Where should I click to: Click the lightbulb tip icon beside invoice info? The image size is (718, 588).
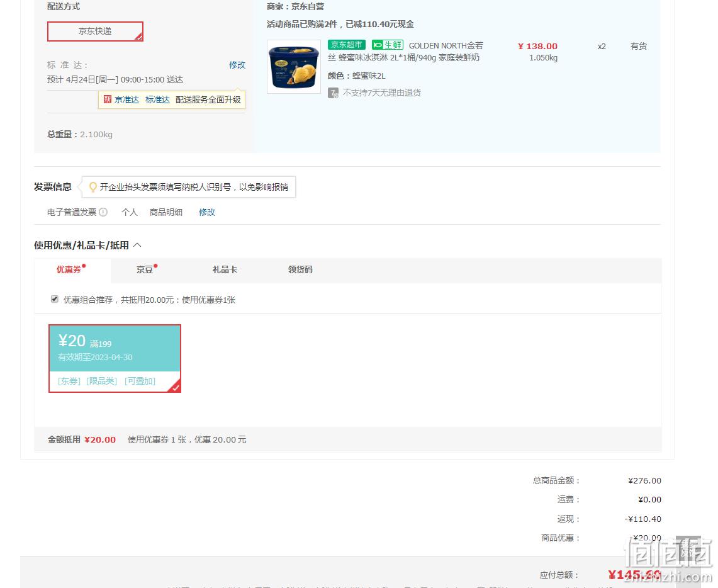click(x=93, y=187)
